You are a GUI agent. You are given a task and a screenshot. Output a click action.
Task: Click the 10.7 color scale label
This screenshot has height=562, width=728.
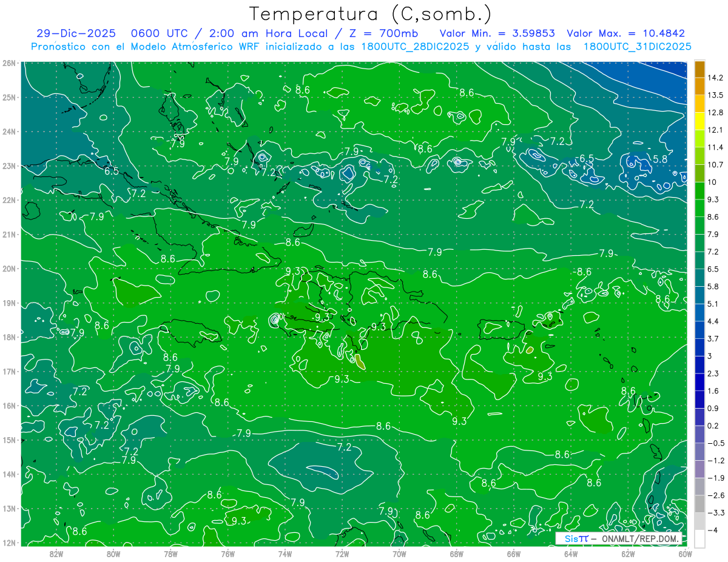[715, 165]
